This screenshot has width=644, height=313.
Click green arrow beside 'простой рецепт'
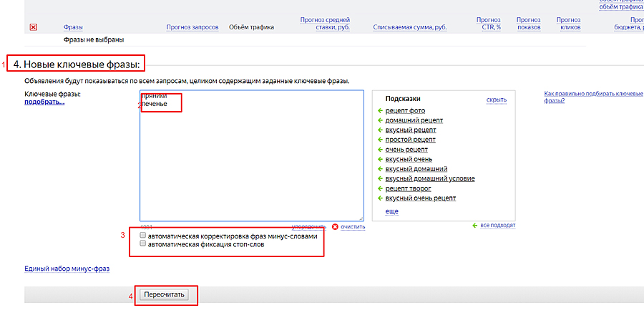tap(380, 140)
